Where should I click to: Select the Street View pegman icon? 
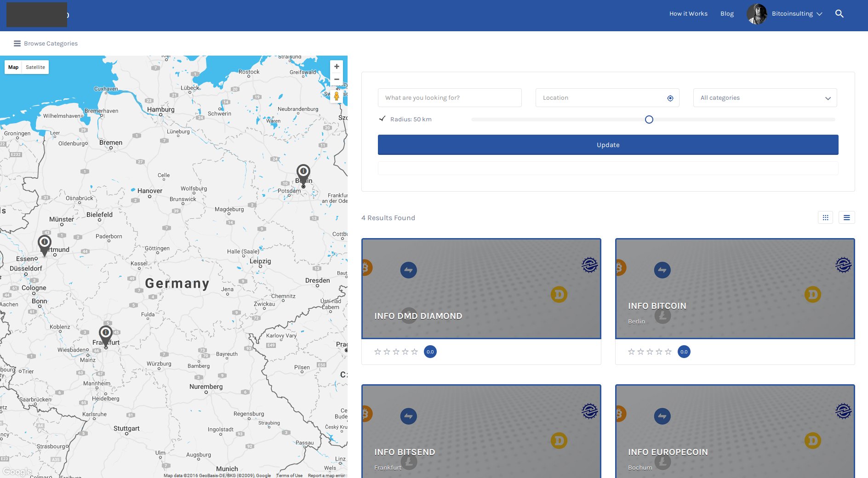tap(337, 96)
